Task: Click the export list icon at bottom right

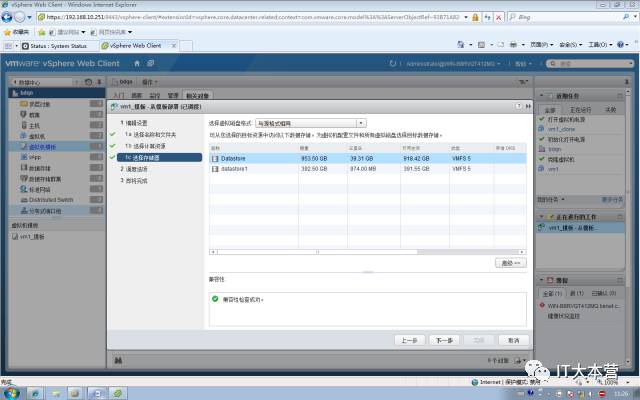Action: (x=518, y=360)
